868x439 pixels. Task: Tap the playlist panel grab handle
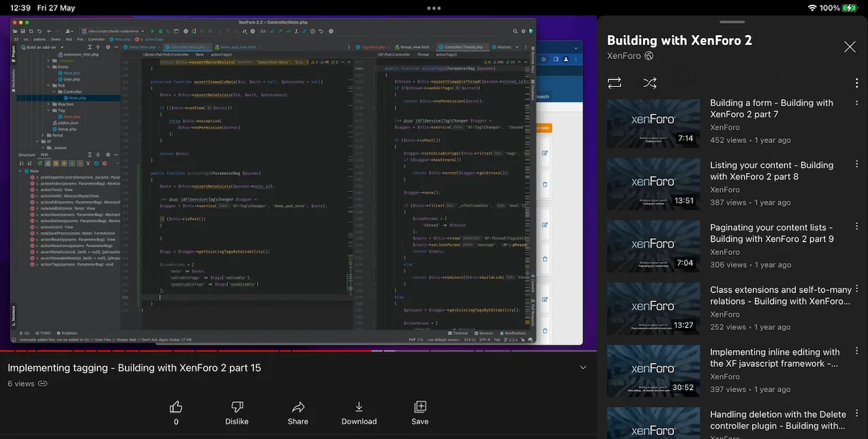[x=732, y=22]
